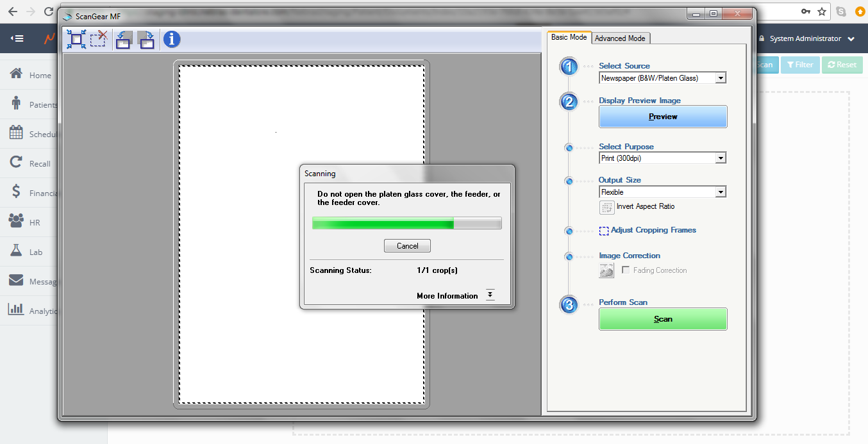Viewport: 868px width, 444px height.
Task: Click the rotate right toolbar icon
Action: click(146, 40)
